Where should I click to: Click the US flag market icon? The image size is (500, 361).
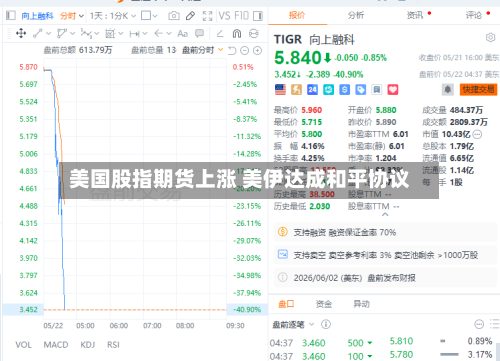[280, 89]
